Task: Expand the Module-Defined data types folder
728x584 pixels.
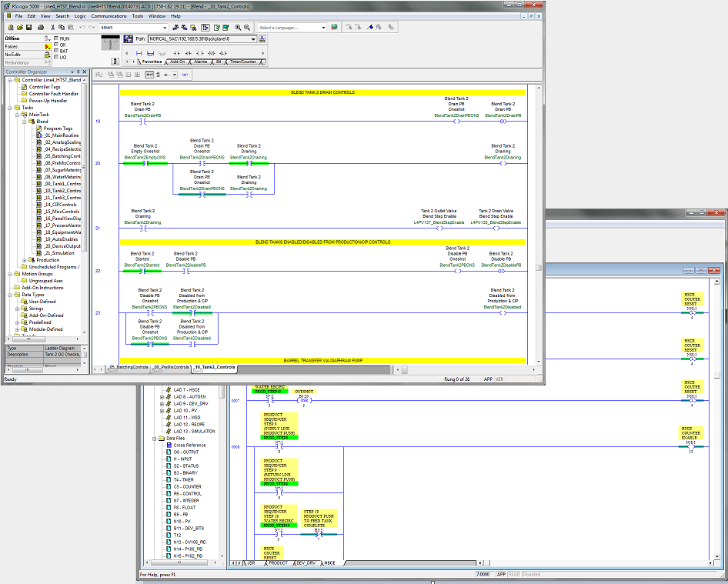Action: coord(17,329)
